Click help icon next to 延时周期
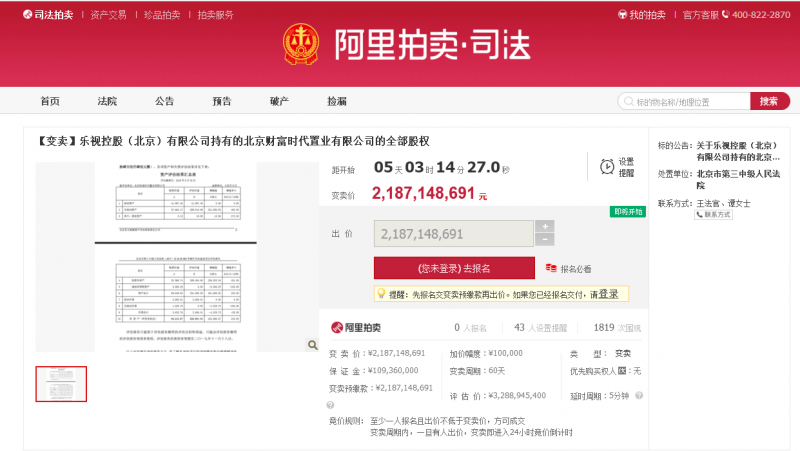Screen dimensions: 800x451 pos(639,395)
